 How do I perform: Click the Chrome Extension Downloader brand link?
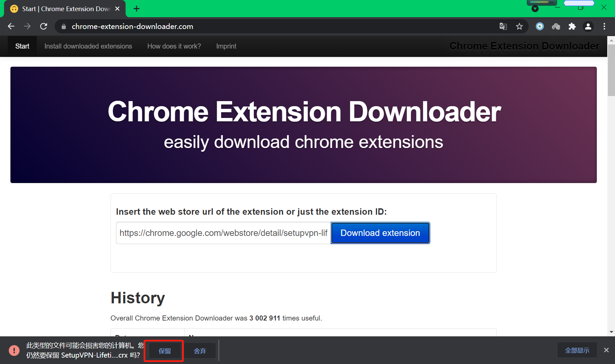pos(524,46)
